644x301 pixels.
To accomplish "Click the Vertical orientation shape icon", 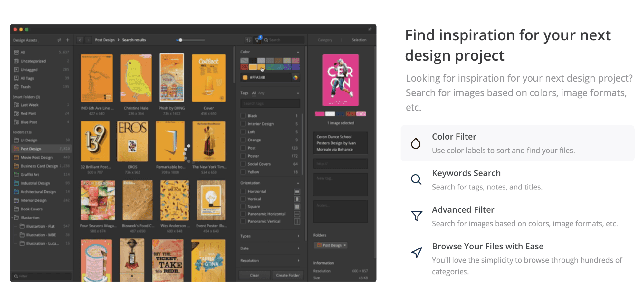I will 297,199.
